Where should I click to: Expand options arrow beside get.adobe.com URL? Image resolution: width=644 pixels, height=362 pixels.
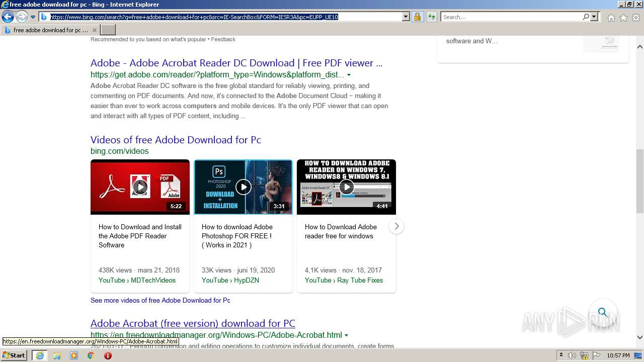(x=349, y=75)
